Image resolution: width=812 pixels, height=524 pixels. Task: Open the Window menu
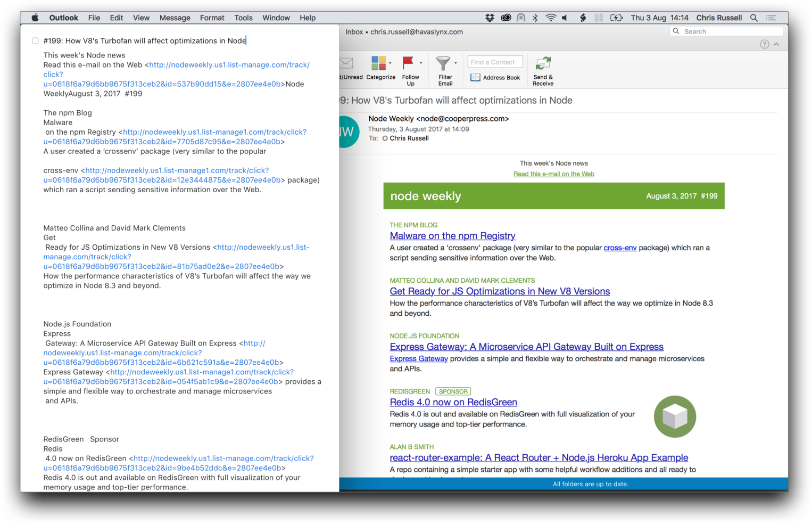pyautogui.click(x=276, y=18)
